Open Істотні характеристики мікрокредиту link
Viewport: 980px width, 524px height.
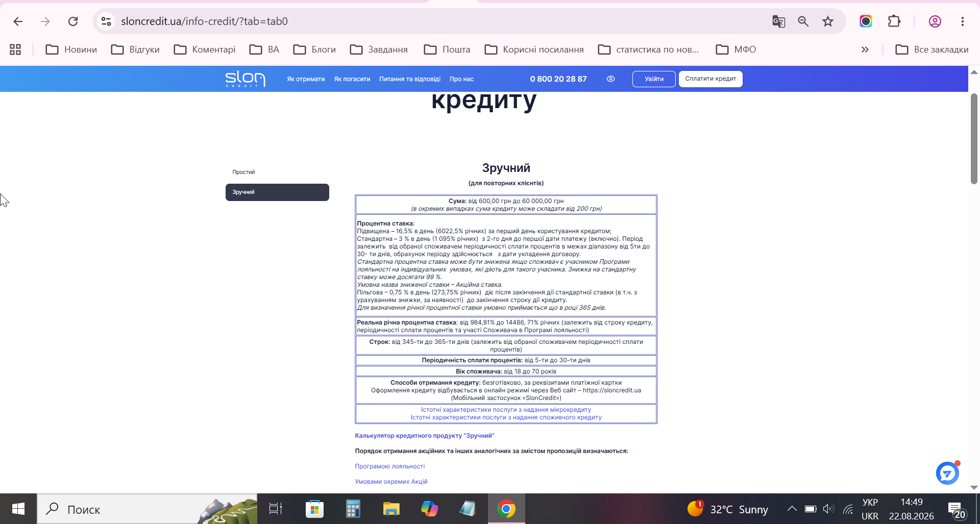tap(506, 410)
